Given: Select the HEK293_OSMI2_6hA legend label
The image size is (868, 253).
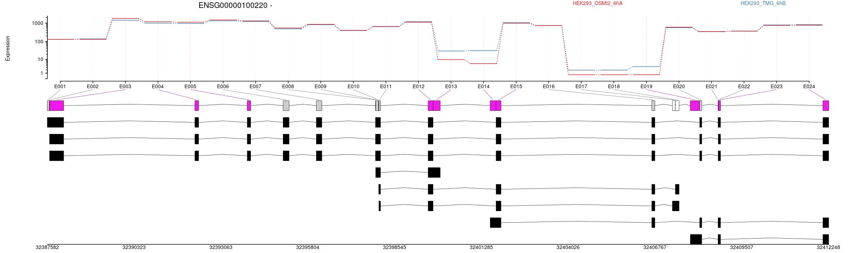Looking at the screenshot, I should [x=597, y=3].
